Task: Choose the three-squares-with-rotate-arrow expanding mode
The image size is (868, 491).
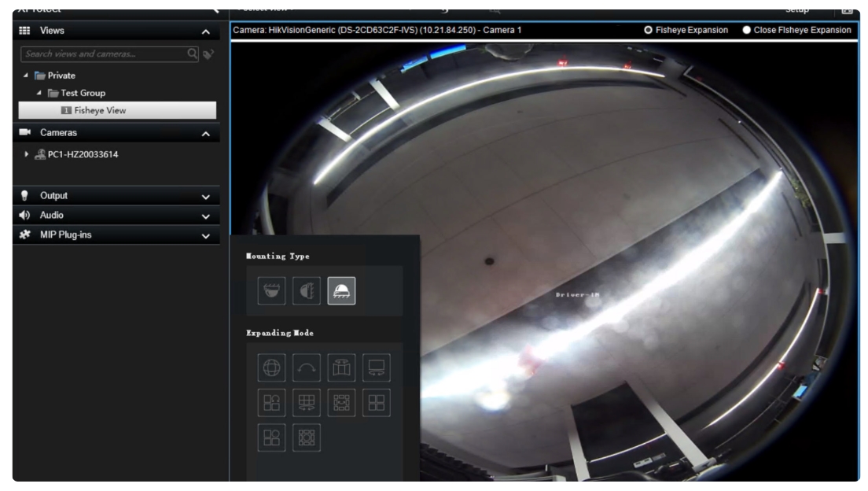Action: point(271,402)
